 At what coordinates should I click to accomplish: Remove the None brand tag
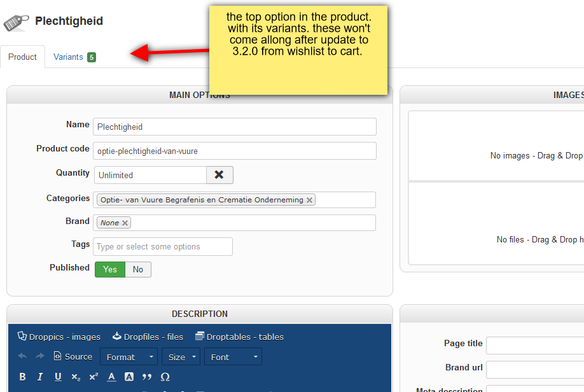coord(125,223)
